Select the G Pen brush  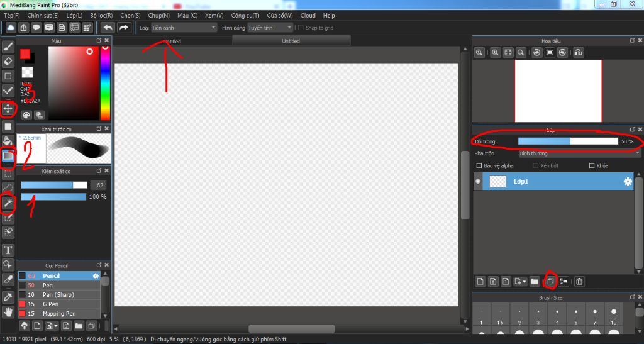[x=58, y=304]
